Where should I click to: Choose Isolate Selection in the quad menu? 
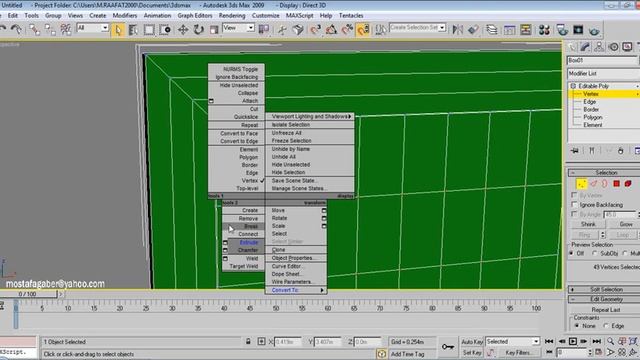click(x=310, y=125)
